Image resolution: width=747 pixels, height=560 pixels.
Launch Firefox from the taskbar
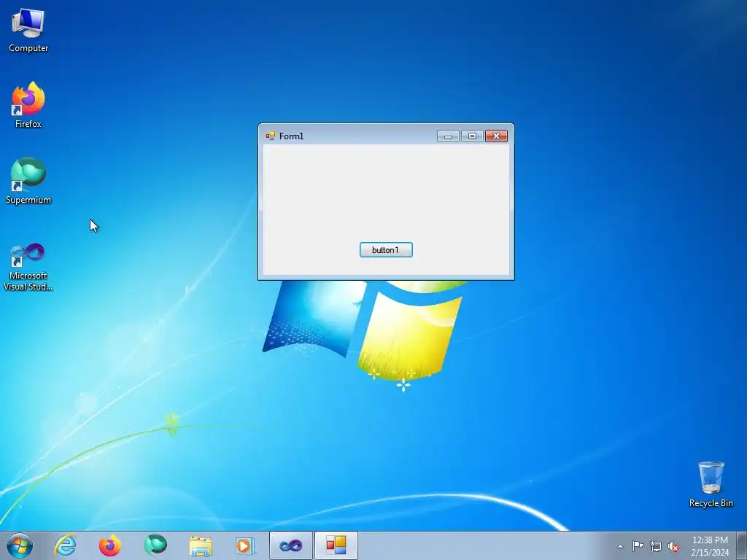click(x=110, y=545)
